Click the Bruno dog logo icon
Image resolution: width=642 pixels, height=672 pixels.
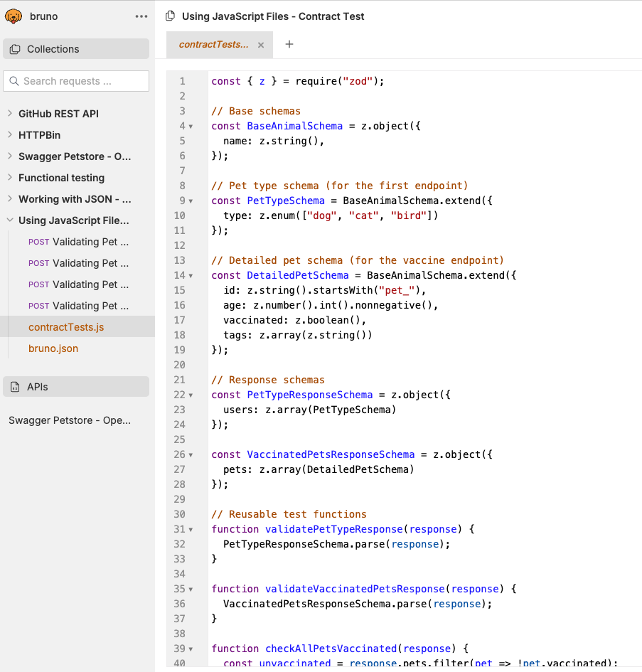(13, 16)
